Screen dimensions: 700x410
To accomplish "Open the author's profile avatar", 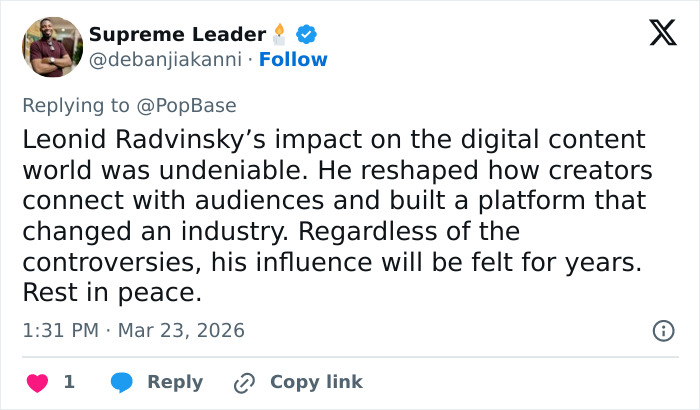I will coord(50,47).
